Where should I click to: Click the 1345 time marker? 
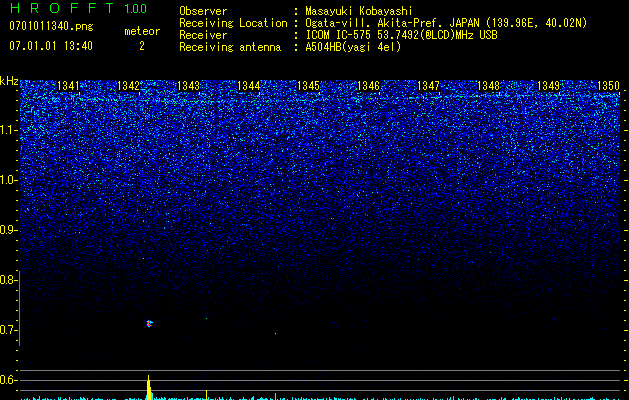point(308,86)
